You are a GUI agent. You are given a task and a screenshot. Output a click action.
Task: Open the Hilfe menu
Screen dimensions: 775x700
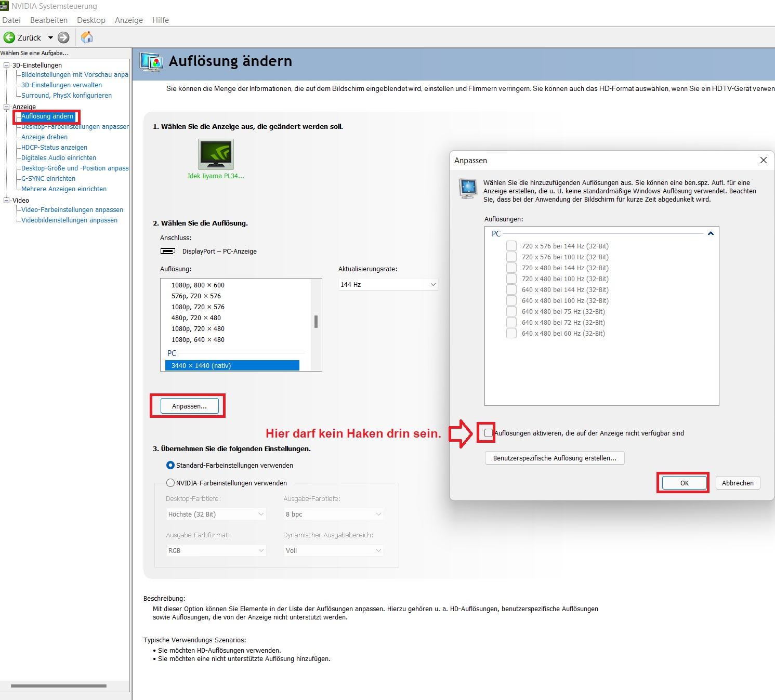point(161,20)
